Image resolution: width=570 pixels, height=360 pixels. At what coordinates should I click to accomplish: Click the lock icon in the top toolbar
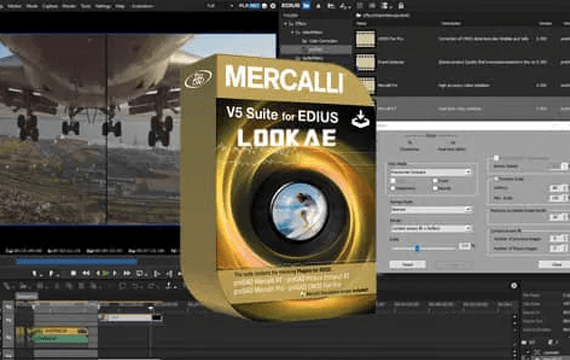point(401,6)
